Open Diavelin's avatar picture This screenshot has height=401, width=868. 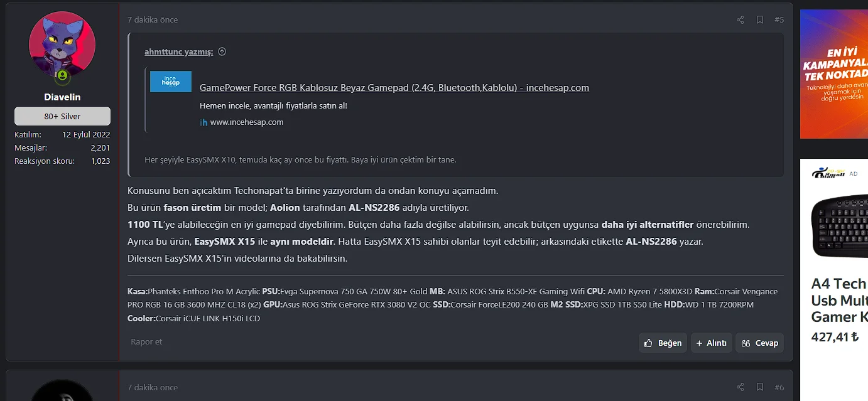[62, 45]
